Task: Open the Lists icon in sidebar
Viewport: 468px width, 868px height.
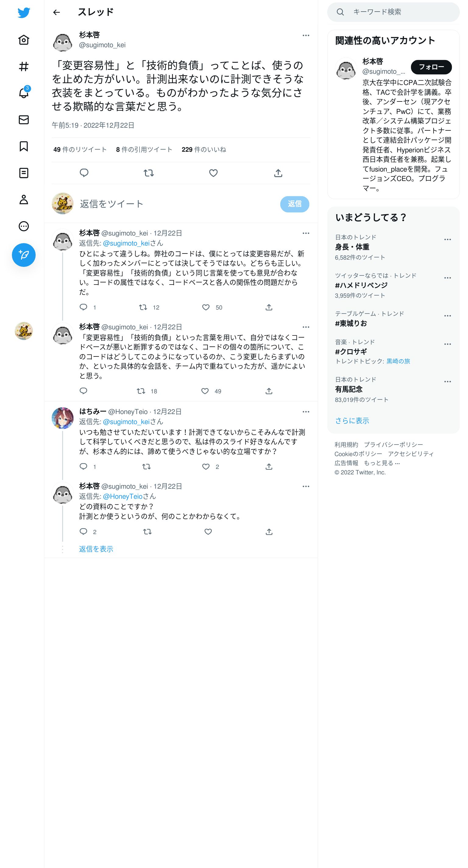Action: [23, 173]
